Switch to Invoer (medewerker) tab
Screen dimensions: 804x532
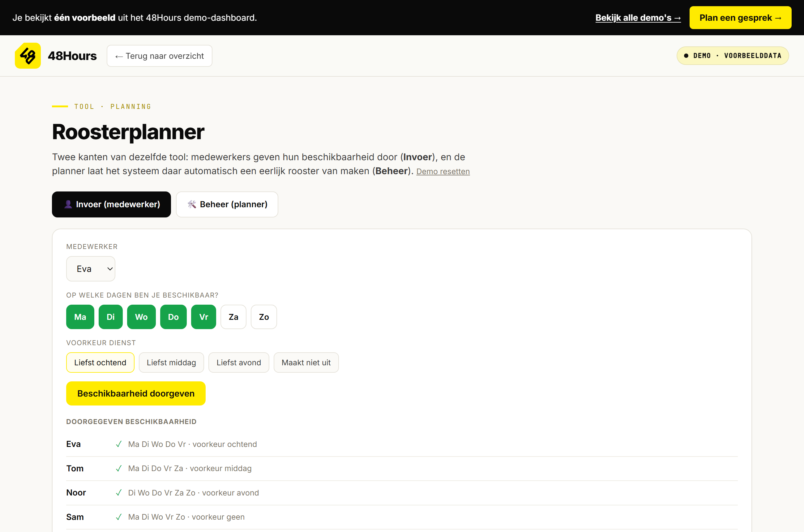[111, 204]
